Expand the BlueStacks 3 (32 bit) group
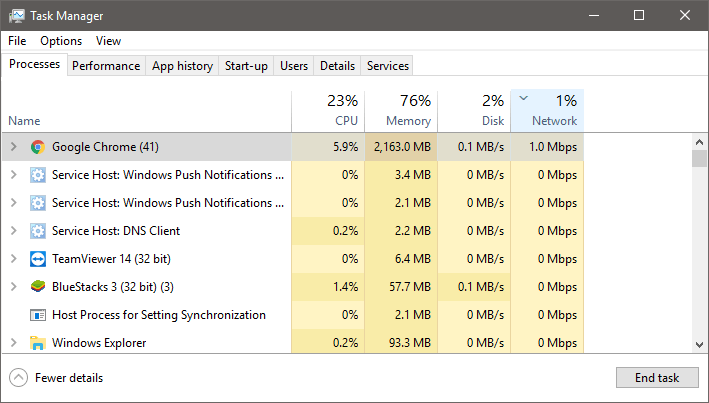This screenshot has height=403, width=709. click(14, 287)
